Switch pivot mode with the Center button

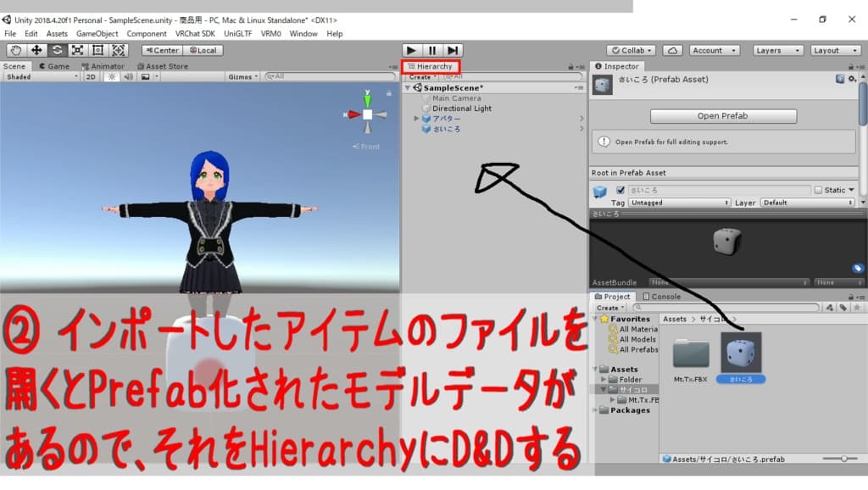pos(161,49)
